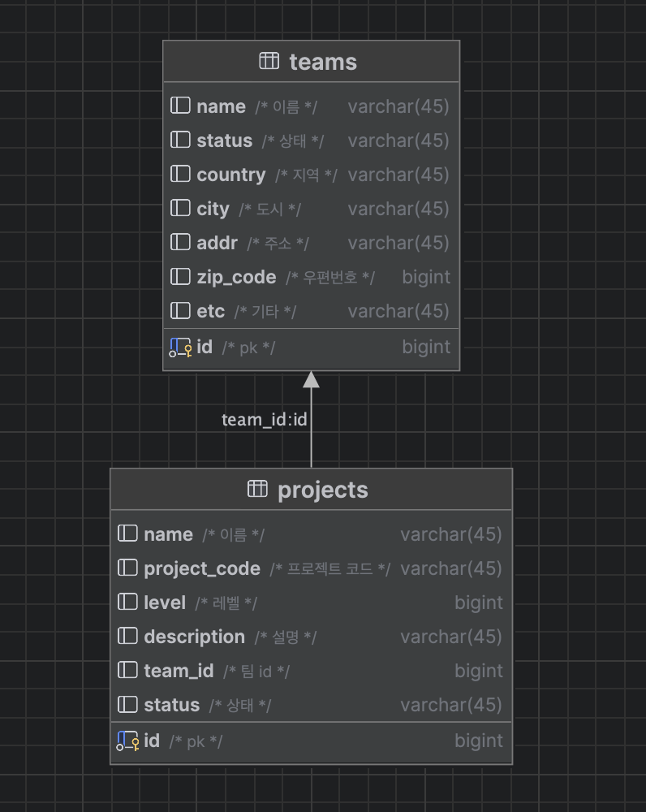This screenshot has height=812, width=646.
Task: Select column icon of projects status row
Action: (x=127, y=704)
